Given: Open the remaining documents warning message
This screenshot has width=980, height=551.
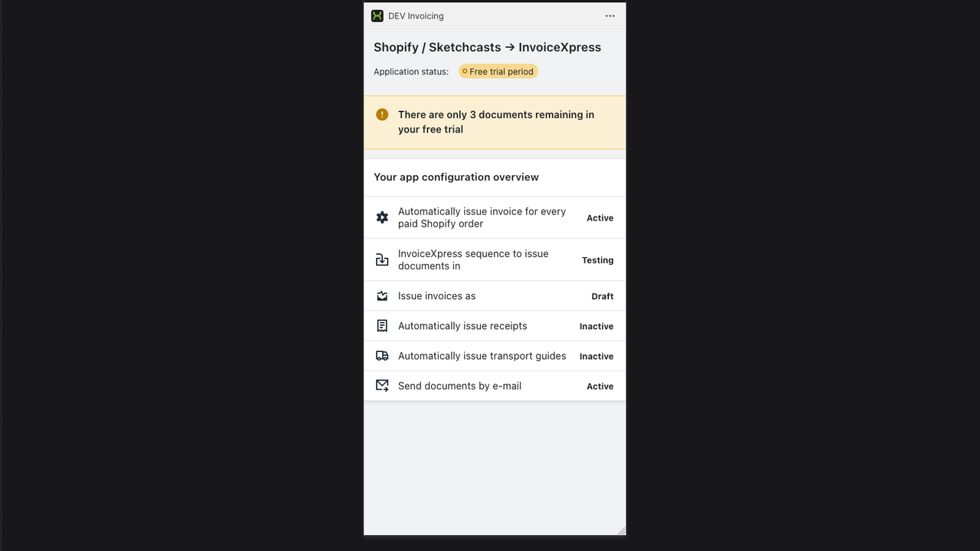Looking at the screenshot, I should 496,122.
